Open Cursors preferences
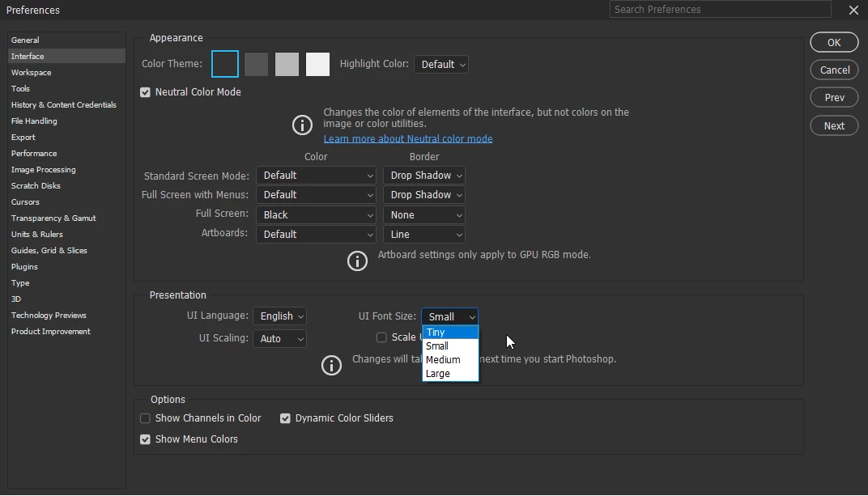The image size is (868, 496). click(x=66, y=201)
